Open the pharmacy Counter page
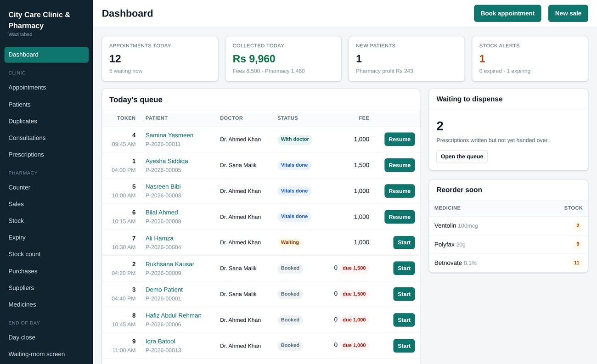This screenshot has width=597, height=364. (x=46, y=187)
